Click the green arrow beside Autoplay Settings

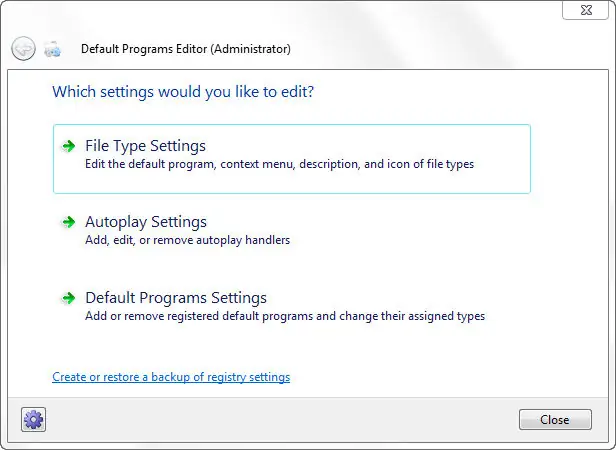click(68, 222)
